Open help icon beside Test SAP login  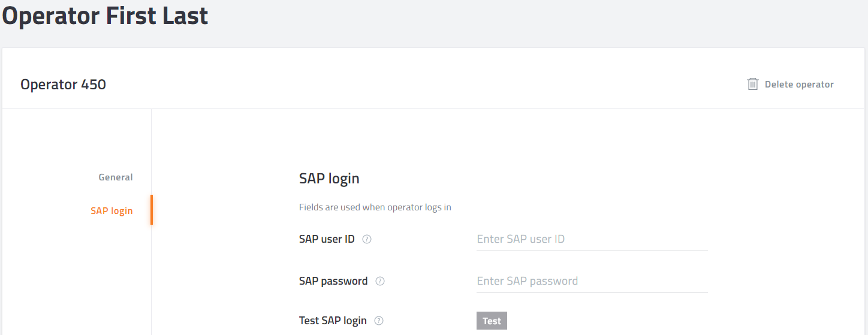click(x=379, y=321)
